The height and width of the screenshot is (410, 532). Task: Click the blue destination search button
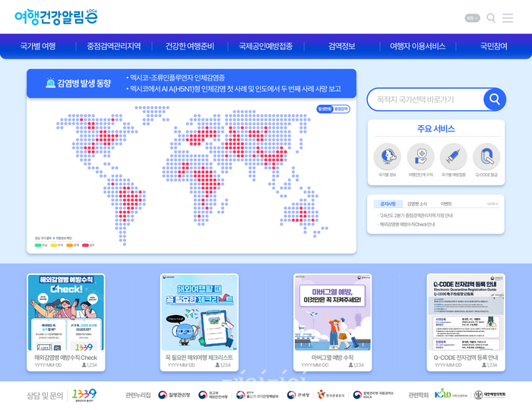point(494,99)
